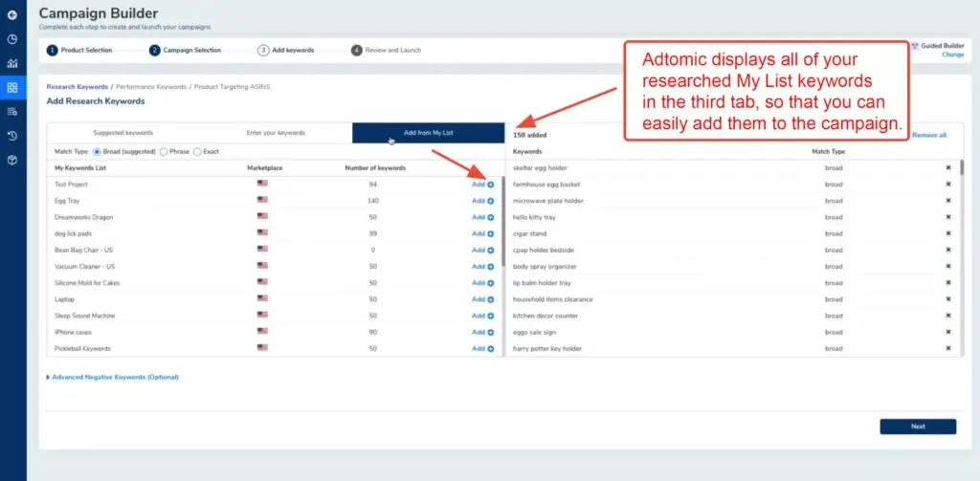
Task: Add the Egg Tray keyword list
Action: click(482, 201)
